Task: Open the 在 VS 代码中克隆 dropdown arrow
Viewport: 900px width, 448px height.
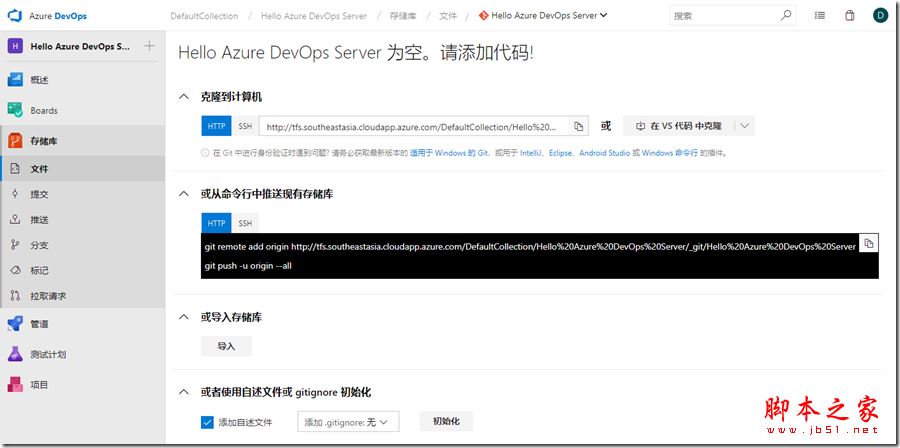Action: point(744,126)
